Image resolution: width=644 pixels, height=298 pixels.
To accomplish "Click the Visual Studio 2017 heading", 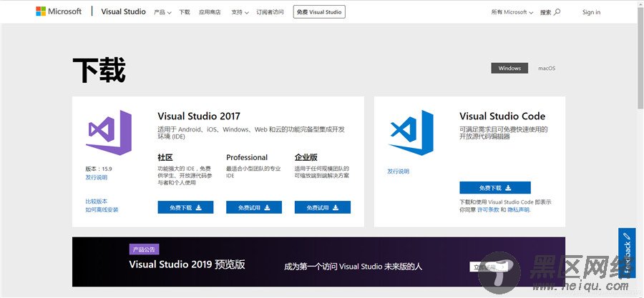I will pos(199,116).
